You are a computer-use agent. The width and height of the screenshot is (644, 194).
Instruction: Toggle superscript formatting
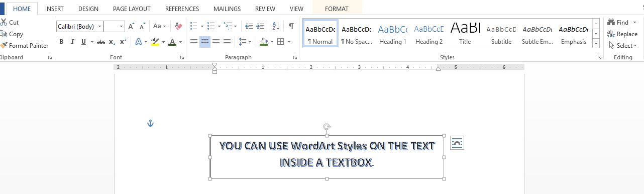(123, 42)
